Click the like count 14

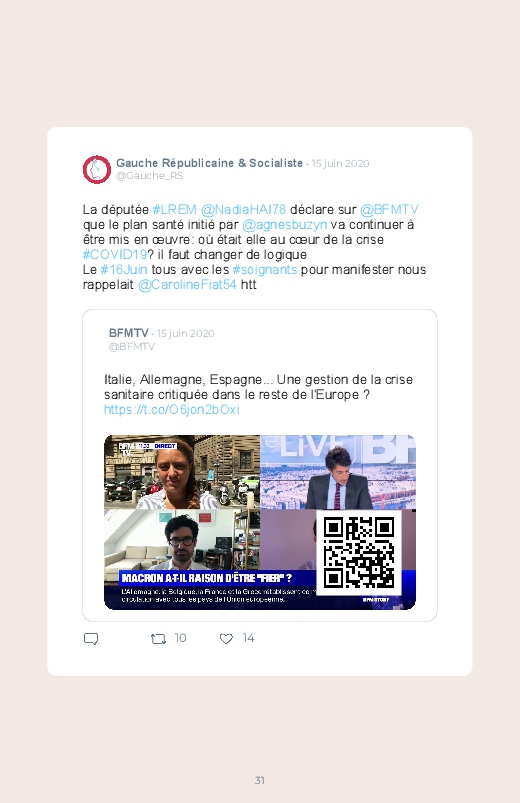[248, 638]
